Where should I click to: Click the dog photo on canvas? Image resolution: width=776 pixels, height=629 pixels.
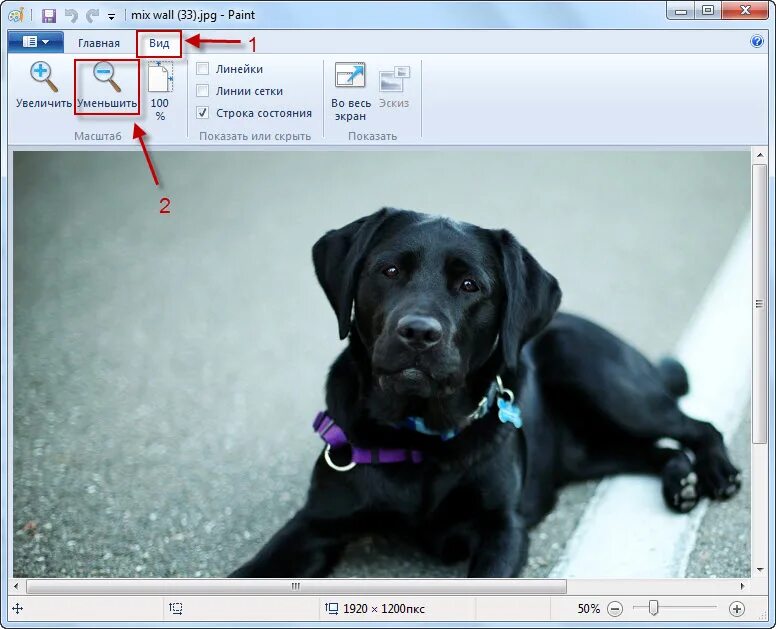coord(382,364)
